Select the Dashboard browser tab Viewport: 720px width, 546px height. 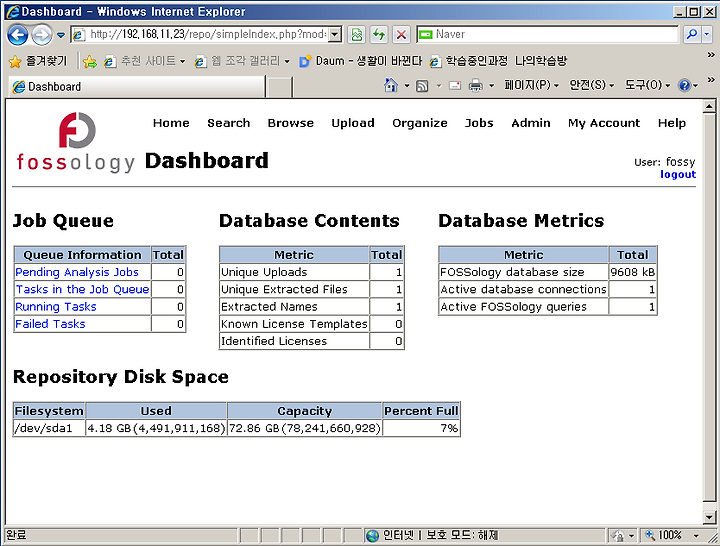click(136, 86)
